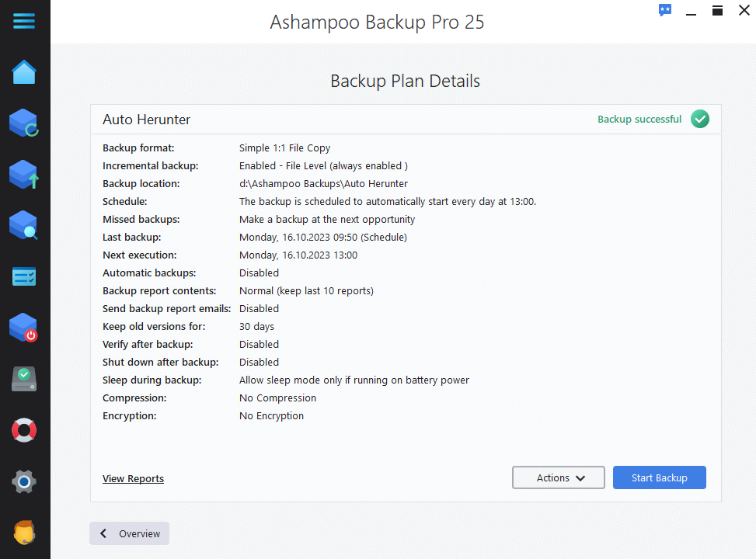
Task: Return to the Overview page
Action: pyautogui.click(x=129, y=533)
